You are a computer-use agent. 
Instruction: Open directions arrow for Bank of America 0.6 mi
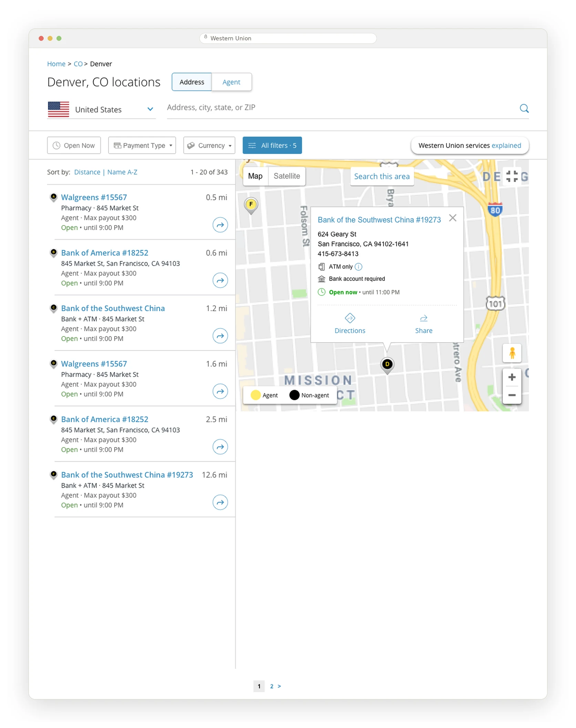[x=220, y=280]
